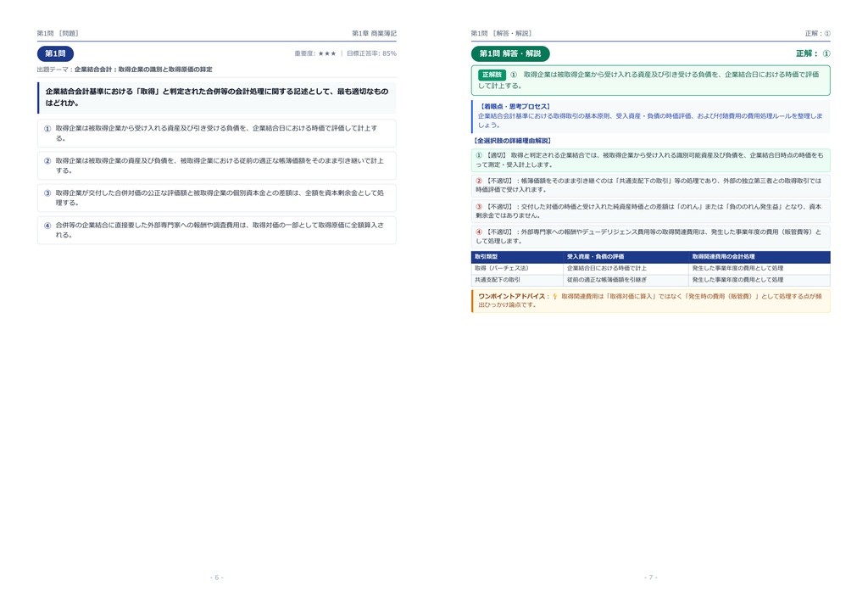Click option ① text about 時価で評価して計上
The height and width of the screenshot is (614, 868).
(x=216, y=133)
